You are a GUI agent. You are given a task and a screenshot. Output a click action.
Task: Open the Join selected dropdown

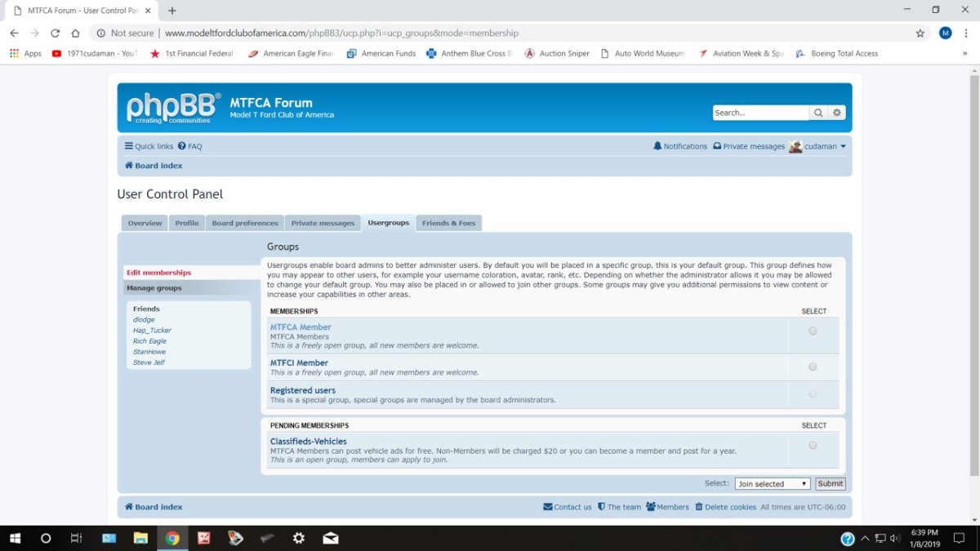pyautogui.click(x=772, y=484)
